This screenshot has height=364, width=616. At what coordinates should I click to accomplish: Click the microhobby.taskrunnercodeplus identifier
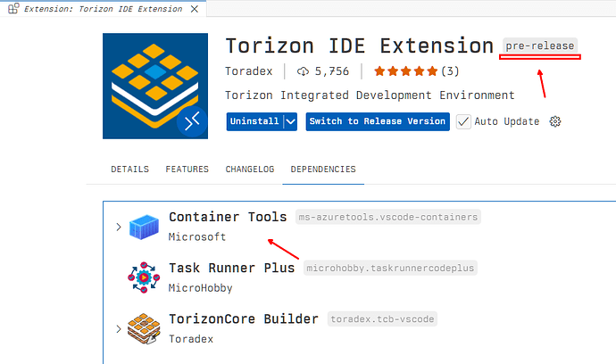[x=390, y=269]
